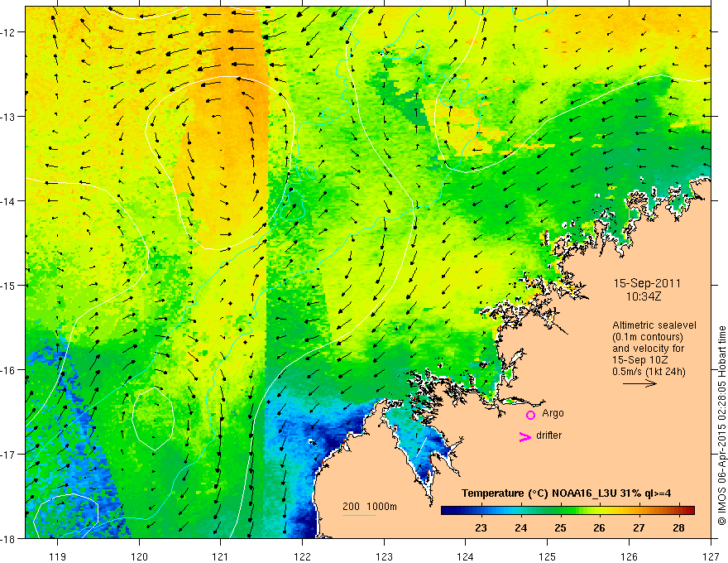Click the magenta Argo circle legend symbol
The width and height of the screenshot is (728, 563).
click(x=530, y=415)
